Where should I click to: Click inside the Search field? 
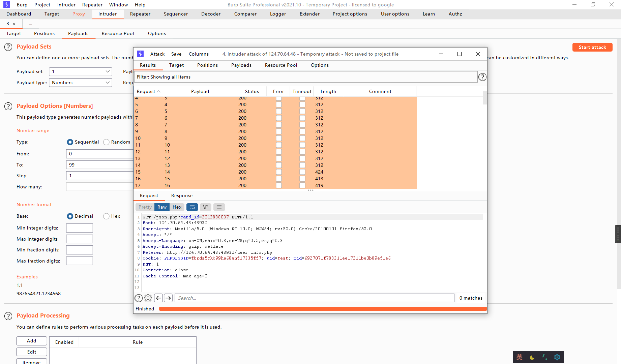coord(314,298)
